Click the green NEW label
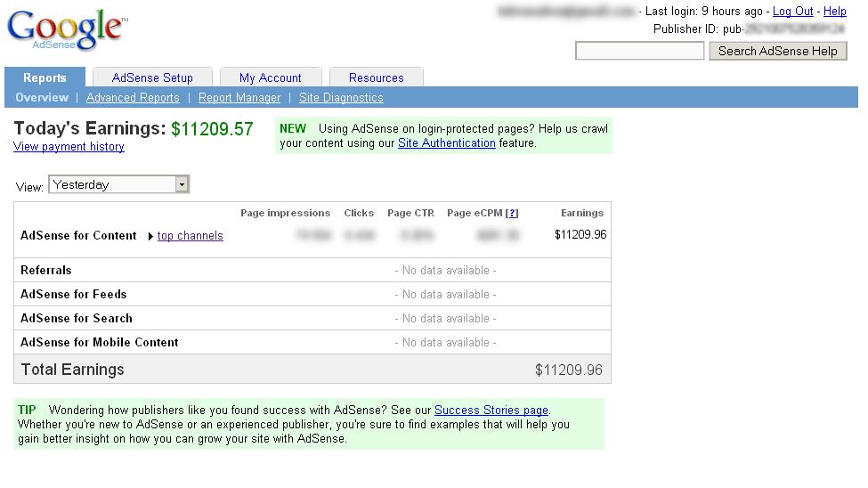The height and width of the screenshot is (488, 868). click(x=293, y=128)
